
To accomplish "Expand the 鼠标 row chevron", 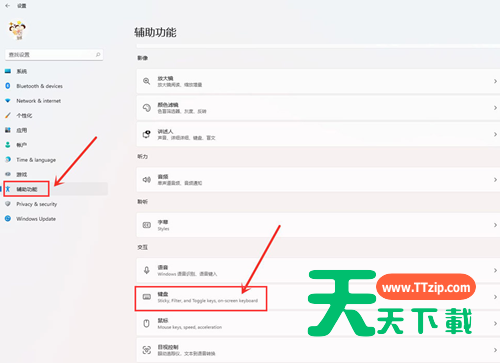I will coord(495,323).
